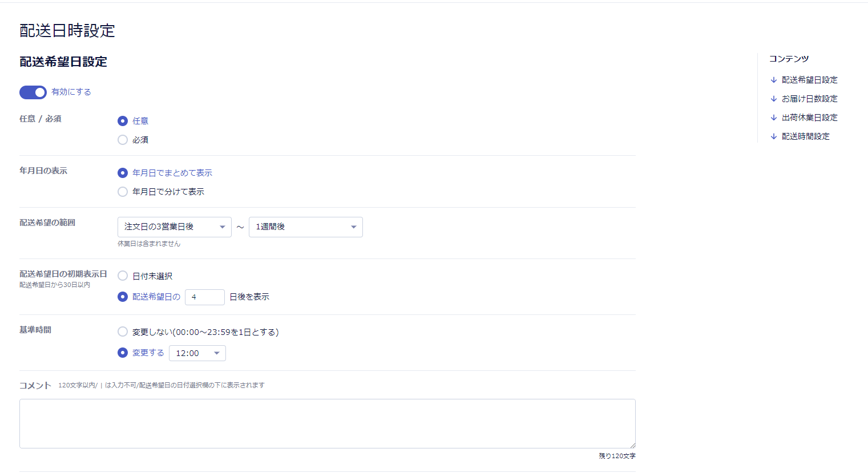Click inside the コメント text area
868x473 pixels.
tap(327, 423)
